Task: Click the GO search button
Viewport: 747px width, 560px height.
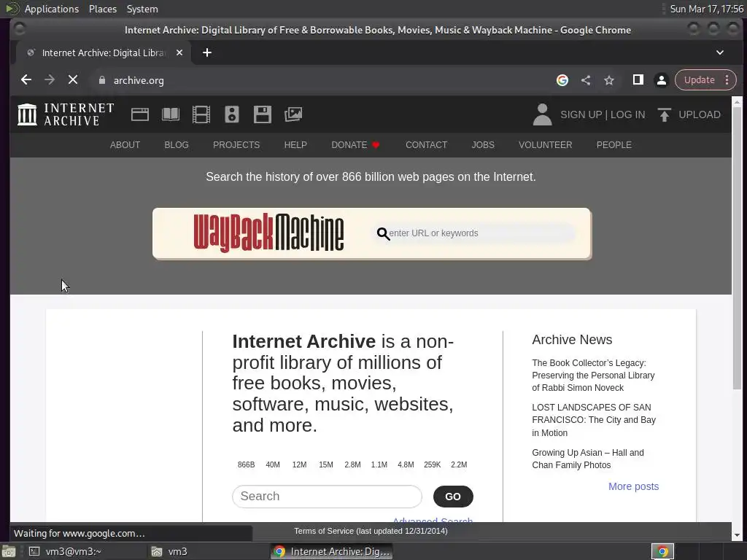Action: coord(453,497)
